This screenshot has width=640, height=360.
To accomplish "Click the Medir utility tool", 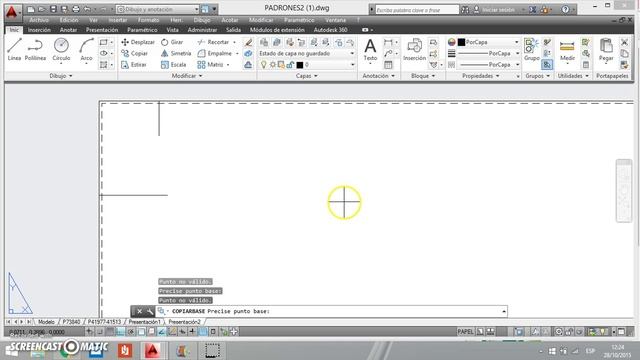I will click(x=567, y=49).
